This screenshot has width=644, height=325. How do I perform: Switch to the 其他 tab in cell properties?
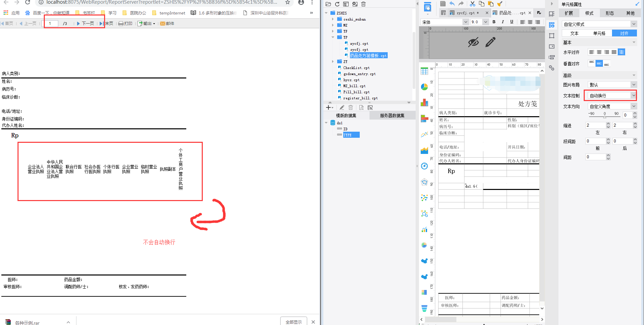(630, 13)
